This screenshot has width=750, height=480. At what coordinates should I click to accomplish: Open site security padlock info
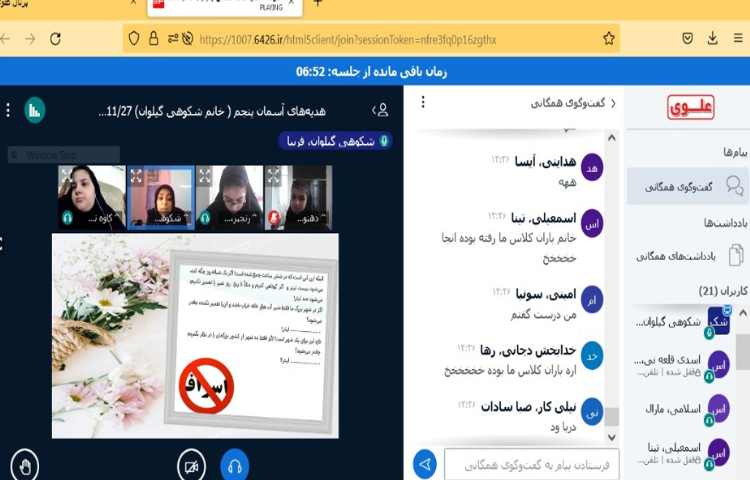pos(153,38)
